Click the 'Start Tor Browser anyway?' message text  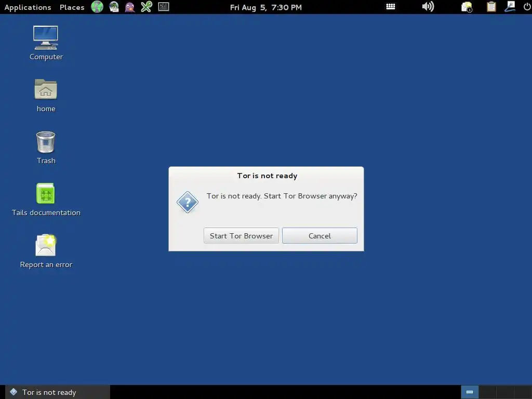pos(311,196)
